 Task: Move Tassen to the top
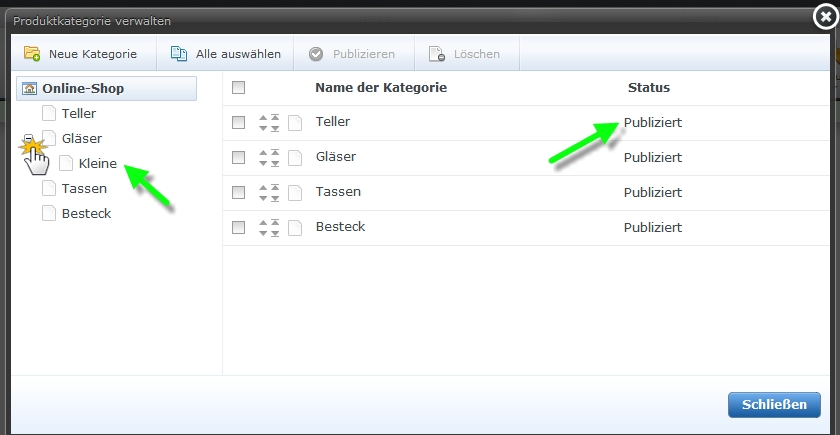click(x=275, y=186)
